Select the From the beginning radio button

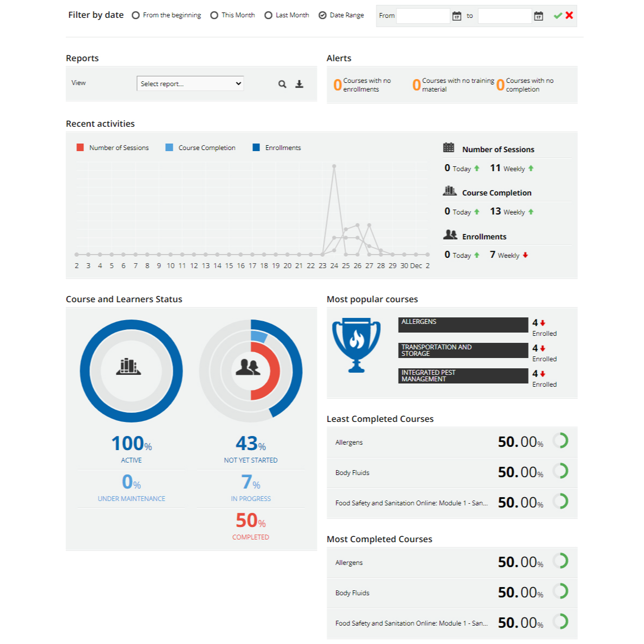(135, 16)
